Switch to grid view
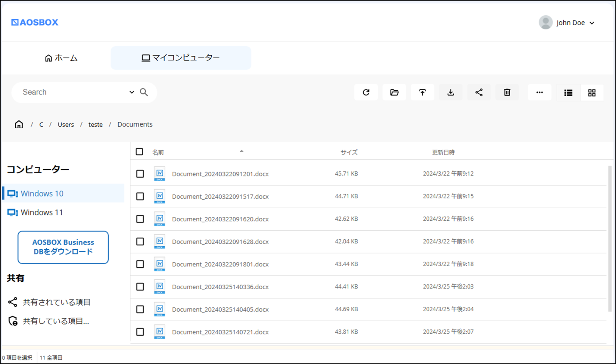The image size is (616, 364). pyautogui.click(x=592, y=93)
